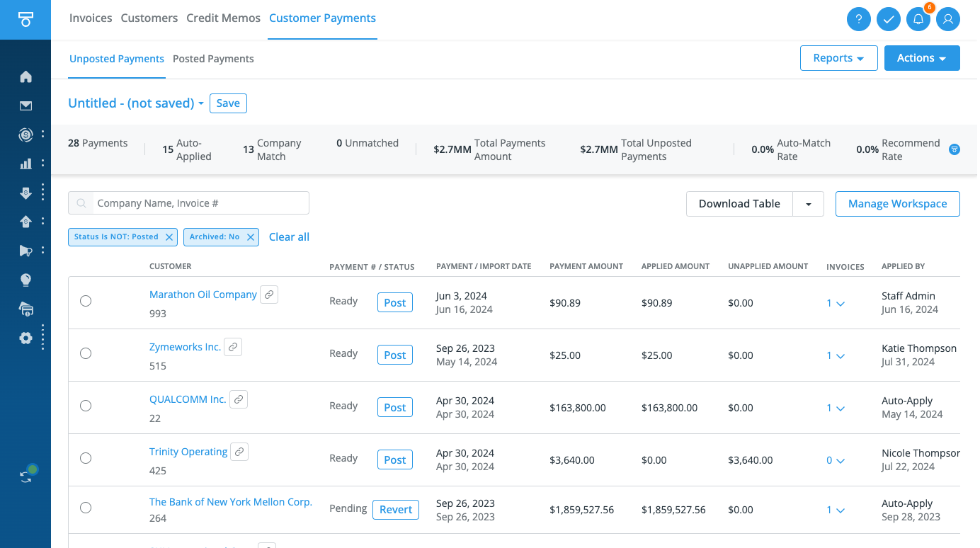
Task: Post the Marathon Oil Company payment
Action: [x=394, y=303]
